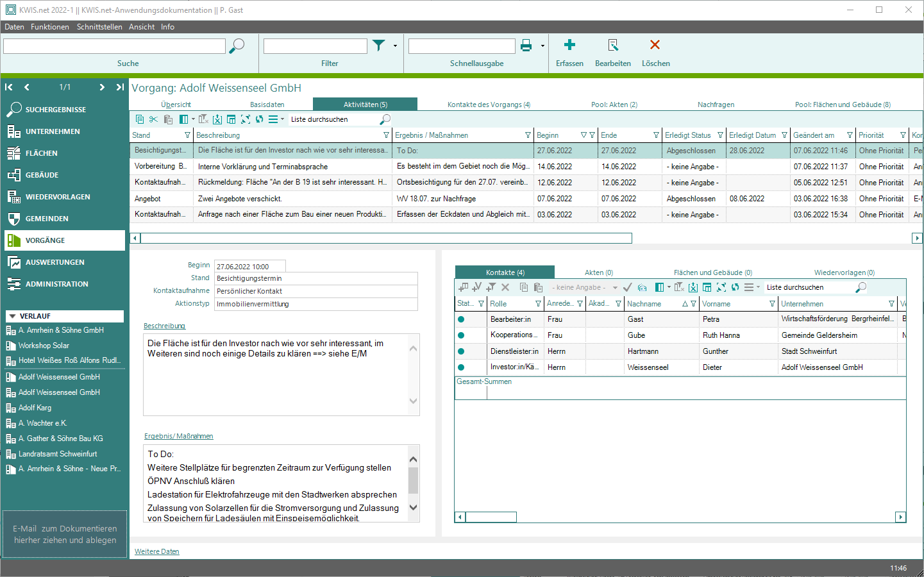Go to previous record arrow
Viewport: 924px width, 577px height.
point(27,87)
